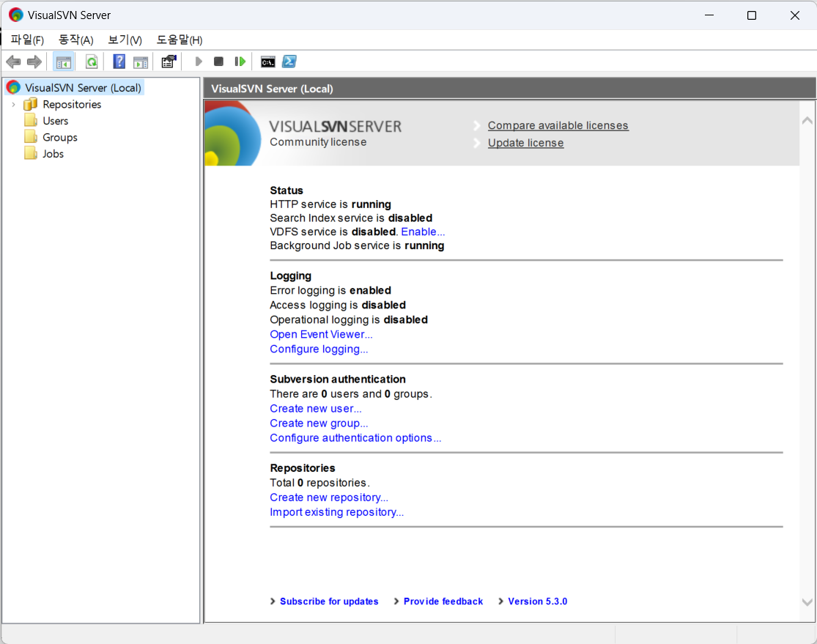
Task: Open Command Prompt toolbar icon
Action: coord(268,62)
